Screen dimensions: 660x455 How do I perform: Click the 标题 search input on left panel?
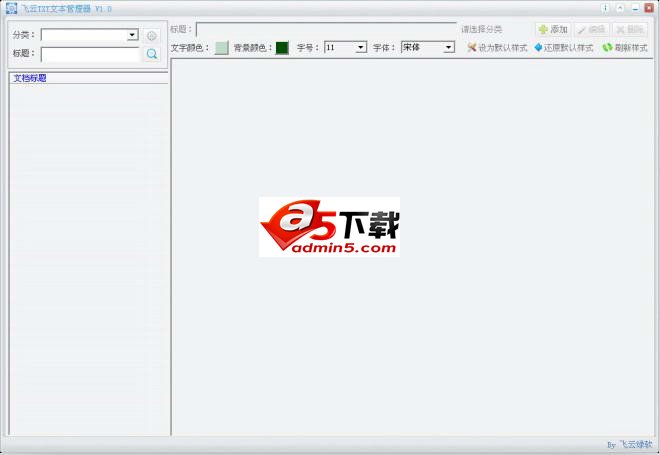90,54
